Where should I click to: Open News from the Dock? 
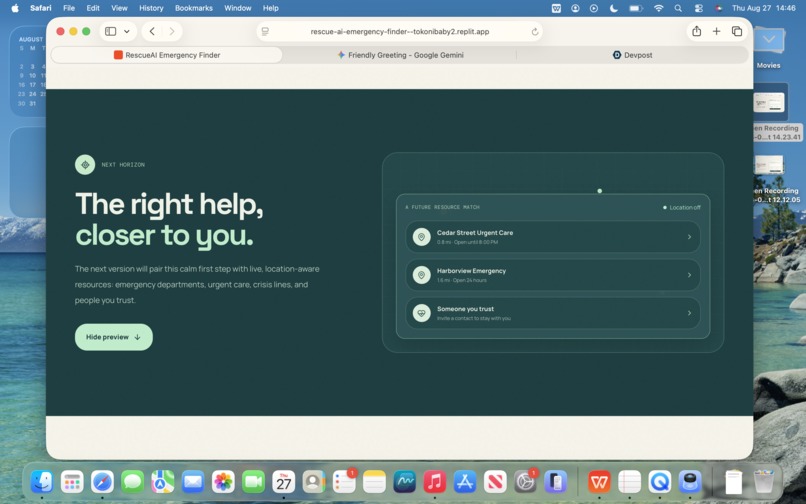tap(496, 482)
